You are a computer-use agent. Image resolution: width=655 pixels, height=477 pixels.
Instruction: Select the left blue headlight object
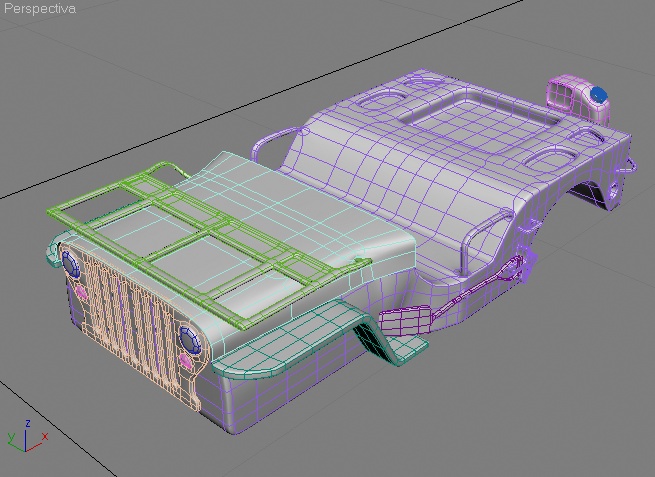70,264
